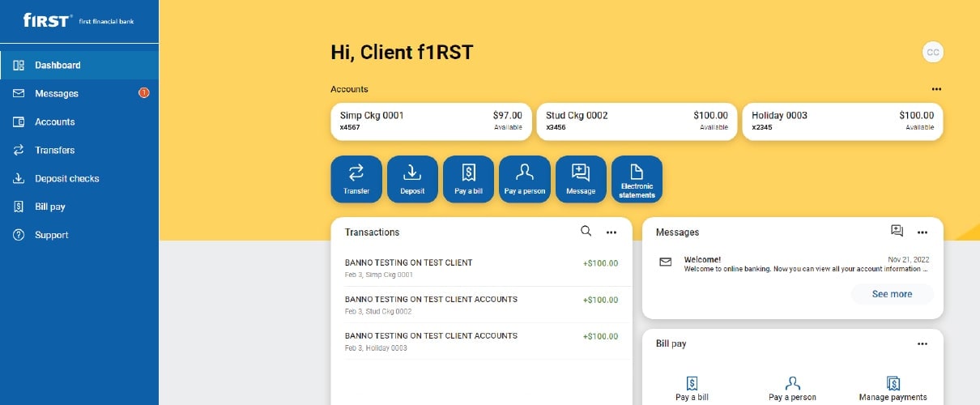
Task: Expand the Bill pay card options menu
Action: coord(922,343)
